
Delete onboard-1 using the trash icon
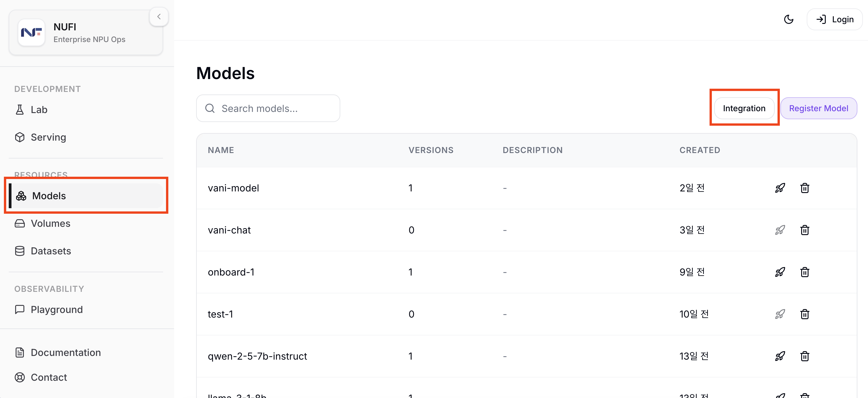coord(805,272)
